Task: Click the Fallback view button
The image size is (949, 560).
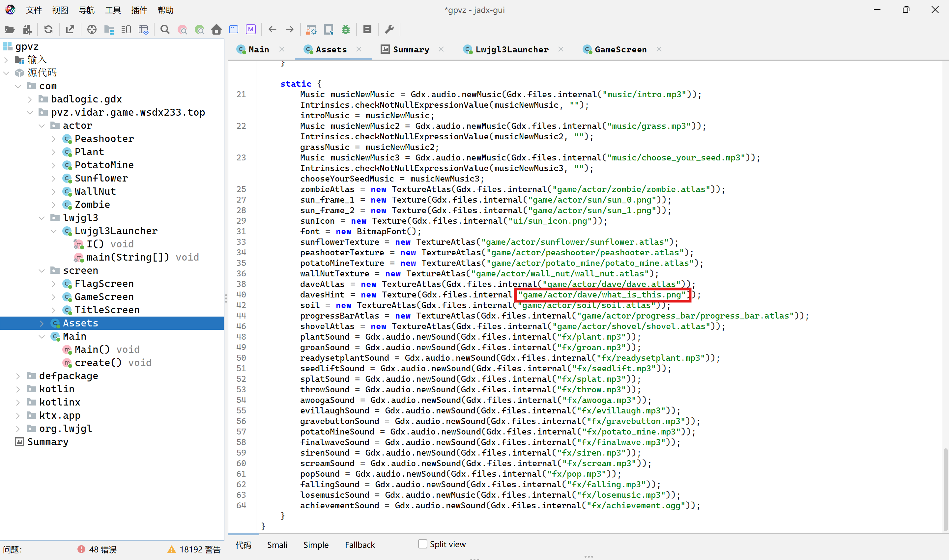Action: coord(359,545)
